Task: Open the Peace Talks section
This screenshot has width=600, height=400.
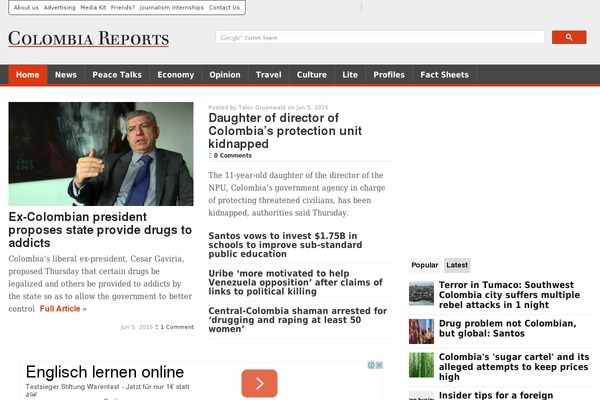Action: point(117,75)
